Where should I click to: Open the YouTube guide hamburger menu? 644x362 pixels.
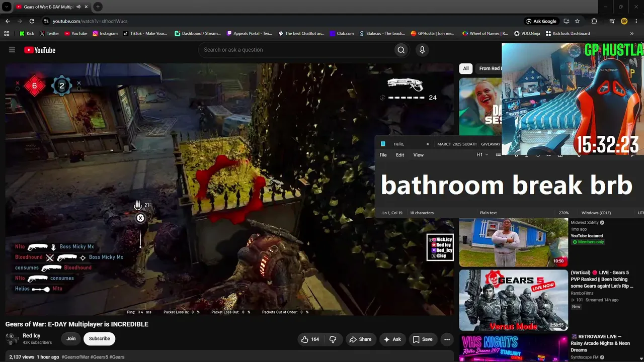pyautogui.click(x=12, y=50)
